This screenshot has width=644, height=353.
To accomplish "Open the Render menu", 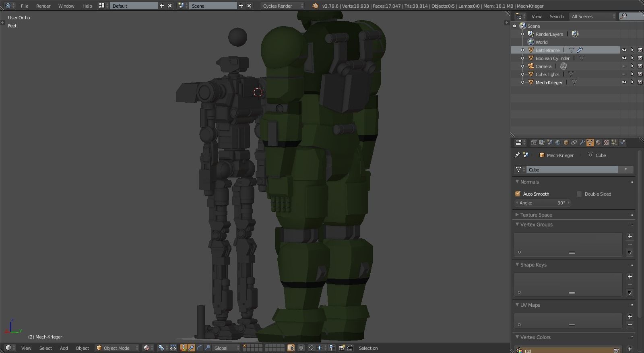I will (43, 6).
